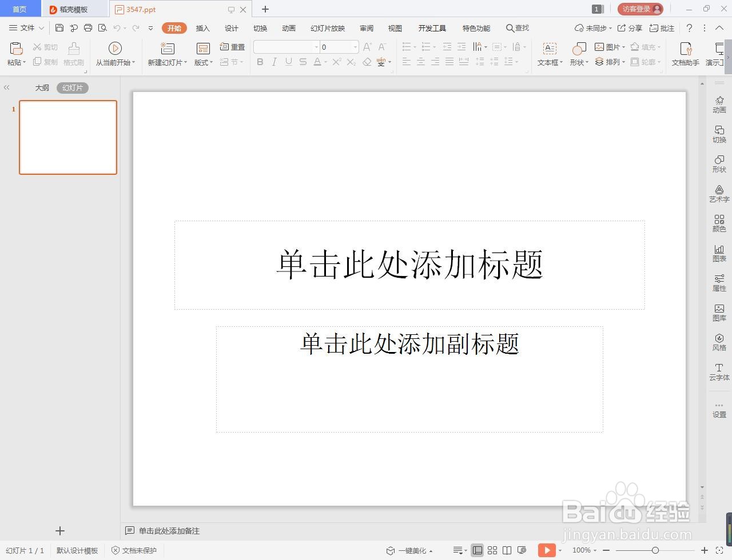Toggle Italic formatting
Image resolution: width=732 pixels, height=560 pixels.
coord(274,62)
